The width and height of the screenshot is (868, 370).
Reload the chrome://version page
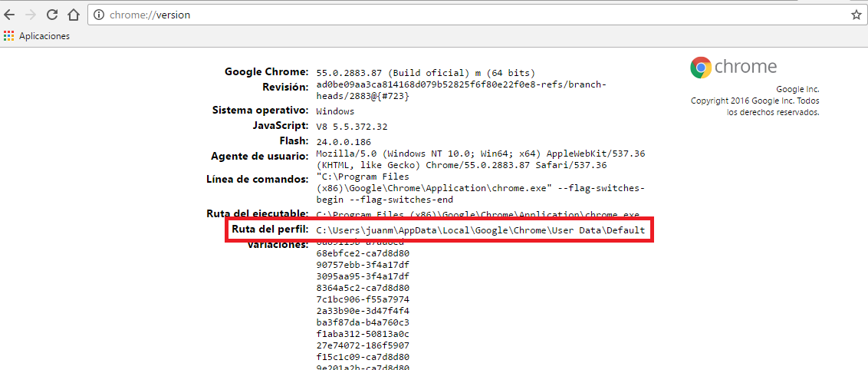53,15
